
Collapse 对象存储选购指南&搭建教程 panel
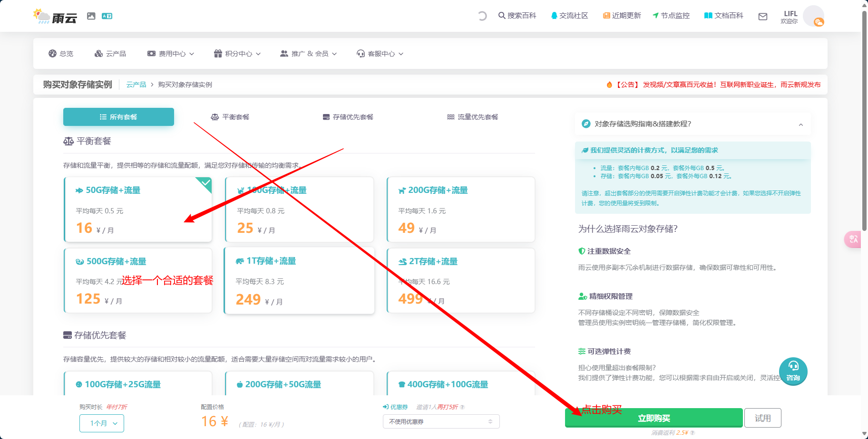pos(801,124)
